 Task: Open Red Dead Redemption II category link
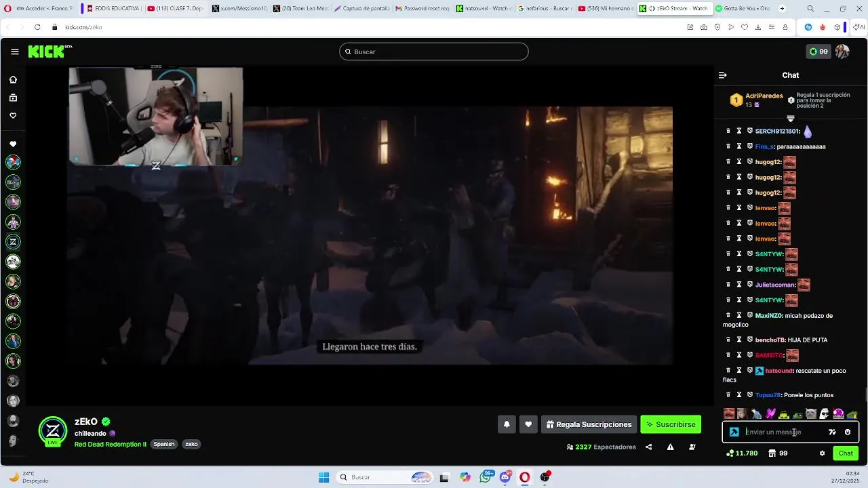point(111,444)
